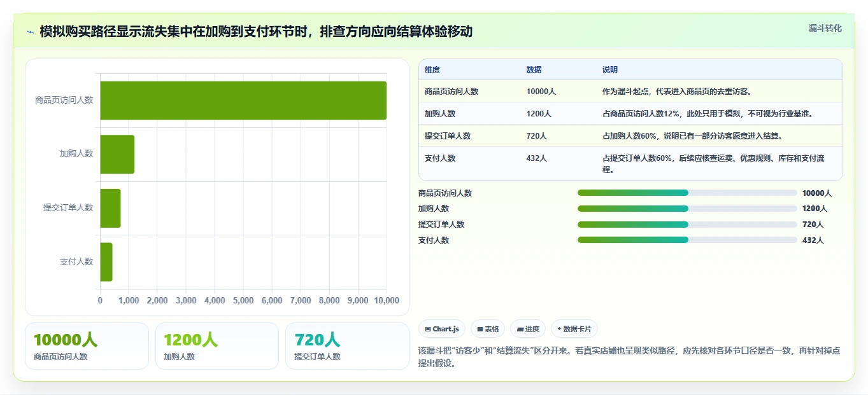The image size is (868, 395).
Task: Click the 3,000 tick on the x-axis
Action: click(186, 300)
